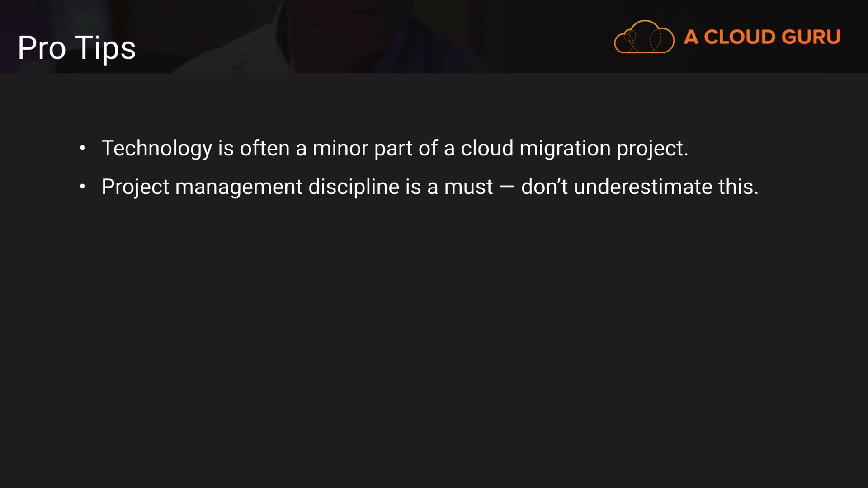Click the word don't in second bullet
Viewport: 868px width, 488px height.
544,187
